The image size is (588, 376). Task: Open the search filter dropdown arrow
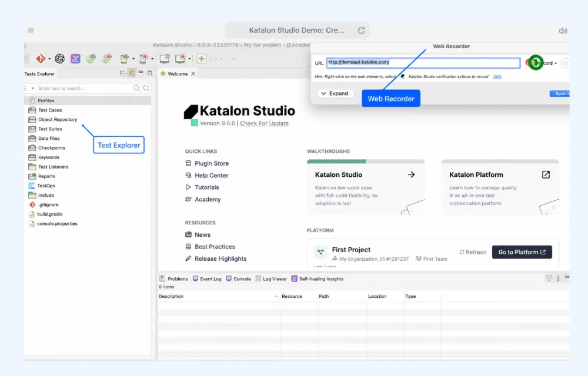[32, 88]
